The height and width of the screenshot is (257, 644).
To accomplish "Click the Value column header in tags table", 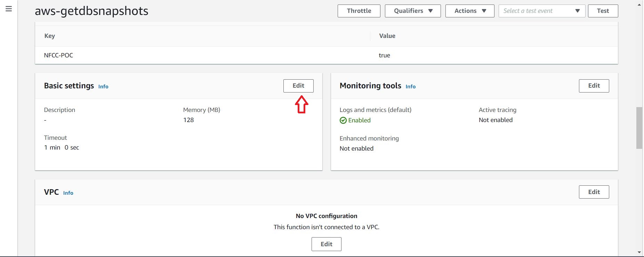I will pos(387,36).
